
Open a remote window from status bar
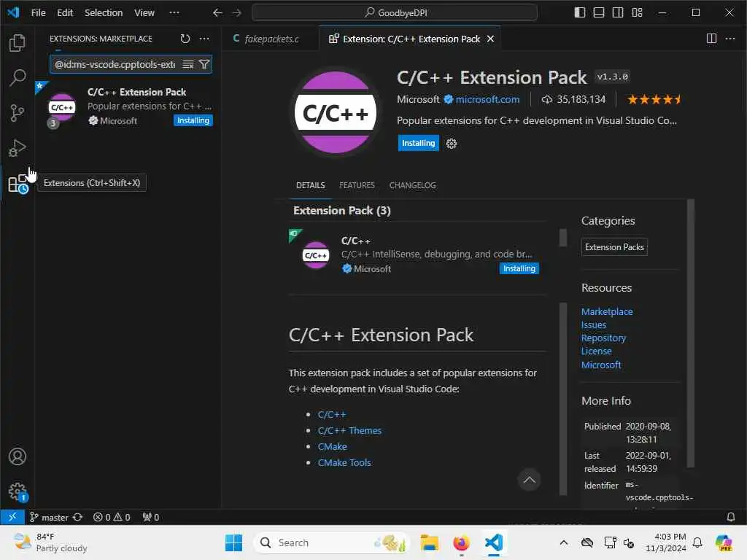click(x=12, y=517)
